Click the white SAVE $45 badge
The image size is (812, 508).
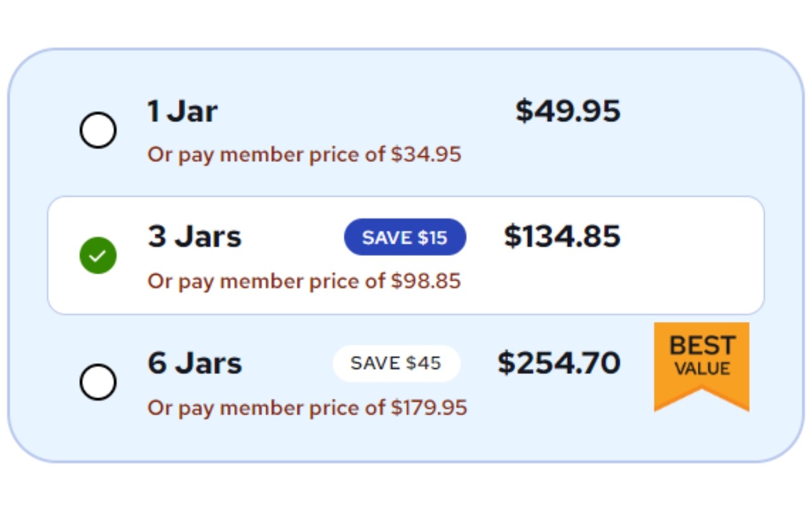(396, 363)
